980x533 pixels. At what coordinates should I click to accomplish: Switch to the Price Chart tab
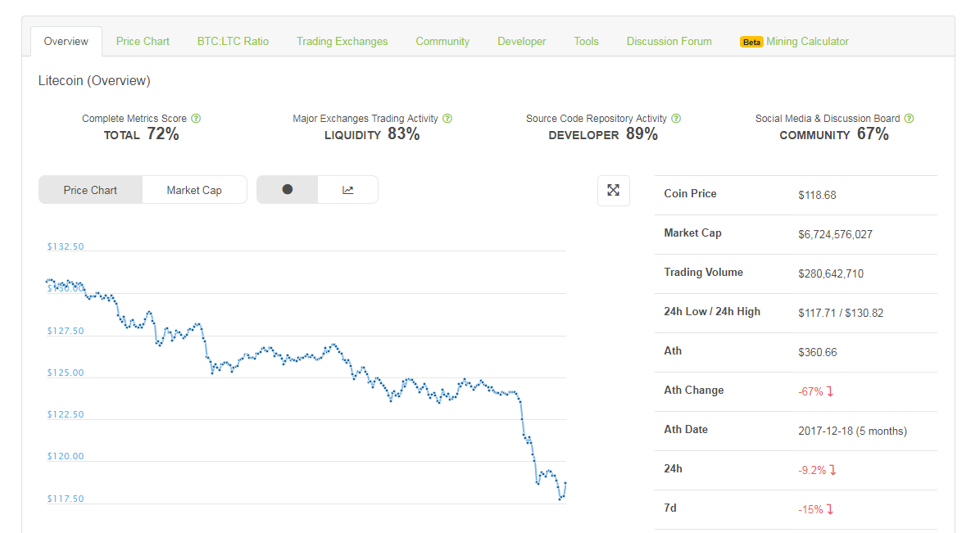click(x=143, y=41)
